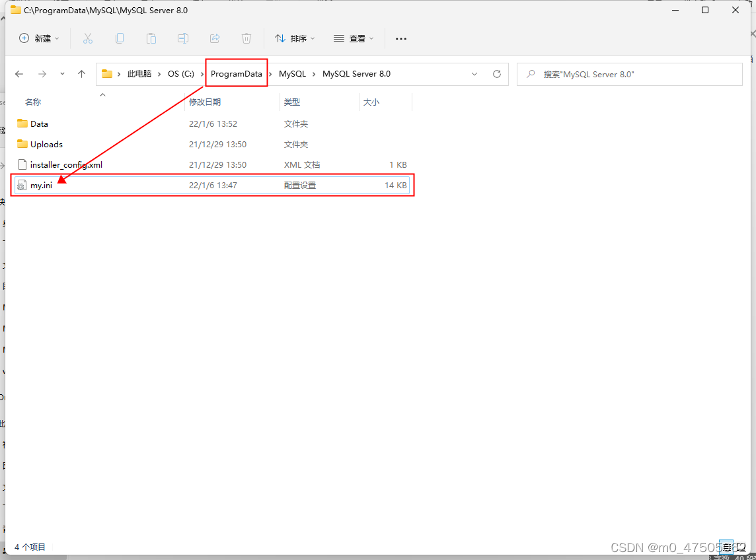Image resolution: width=756 pixels, height=560 pixels.
Task: Click the 配置设置 type cell
Action: pos(300,185)
